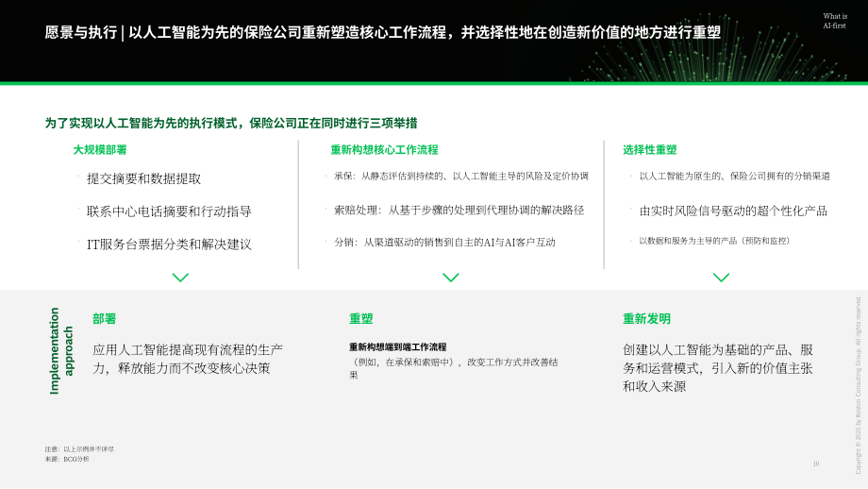The height and width of the screenshot is (489, 868).
Task: Click the vertical 'Implementation approach' label
Action: [61, 350]
